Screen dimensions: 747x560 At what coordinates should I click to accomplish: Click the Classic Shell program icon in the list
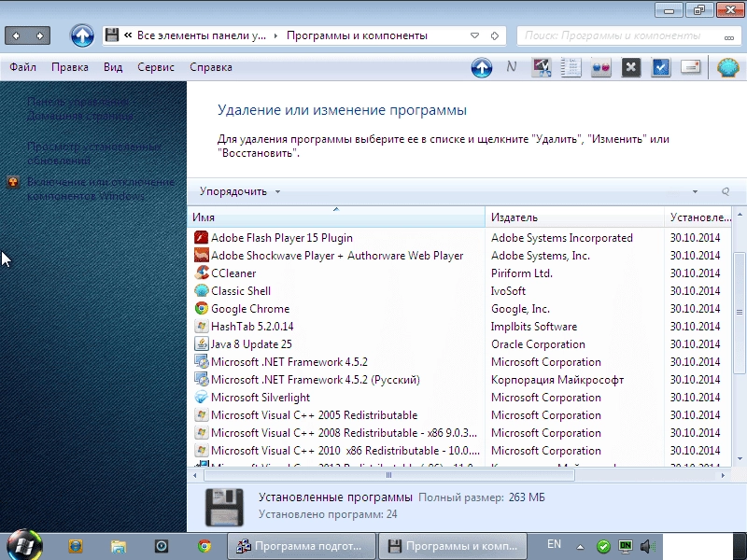tap(201, 290)
